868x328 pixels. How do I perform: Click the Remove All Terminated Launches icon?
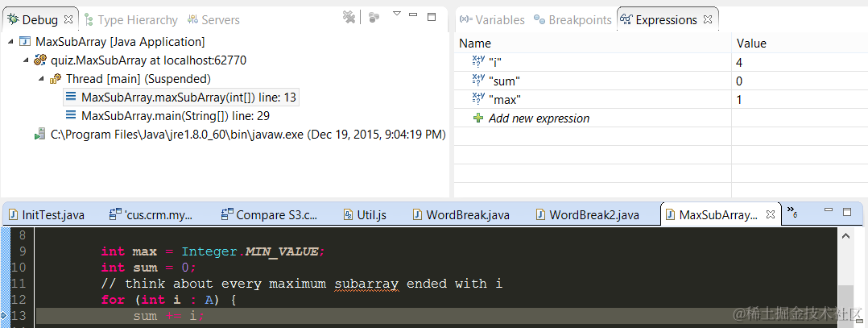click(349, 17)
